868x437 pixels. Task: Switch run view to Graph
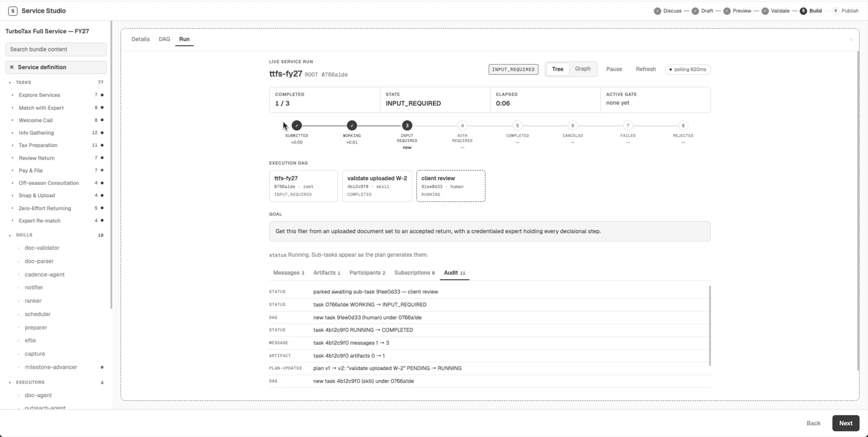[x=583, y=69]
